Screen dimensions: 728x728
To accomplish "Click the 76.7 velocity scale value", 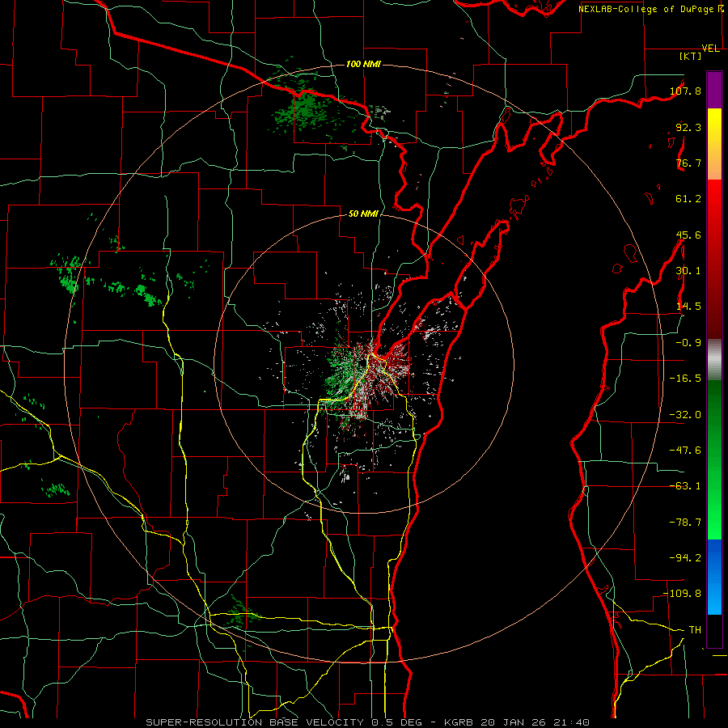I will (x=688, y=163).
